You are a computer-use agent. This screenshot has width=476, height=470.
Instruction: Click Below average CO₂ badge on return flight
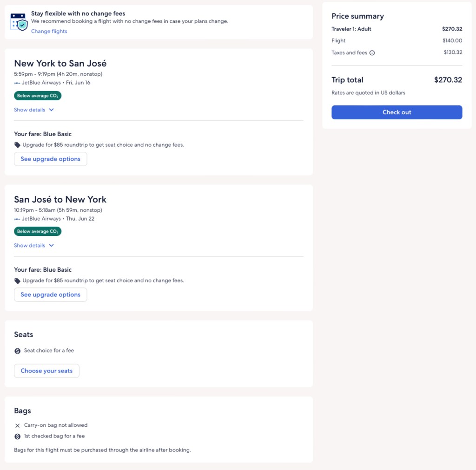38,231
